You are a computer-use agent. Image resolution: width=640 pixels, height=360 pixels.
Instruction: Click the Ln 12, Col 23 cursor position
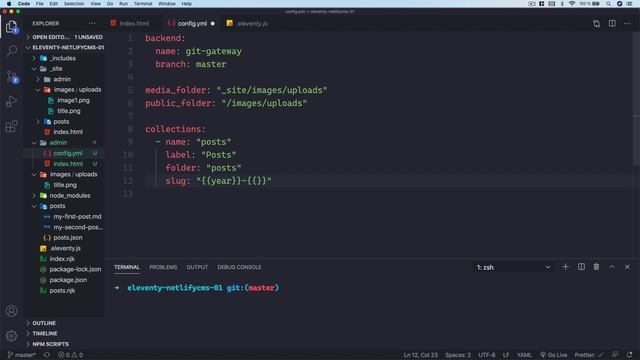pos(420,355)
